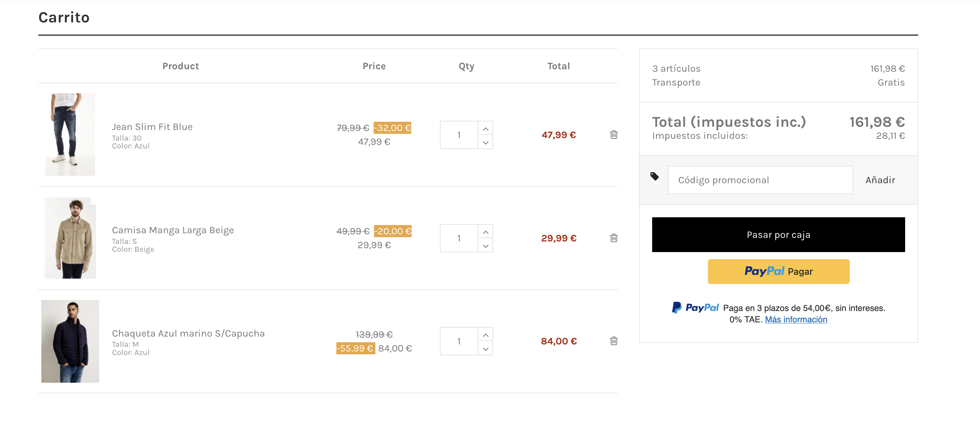This screenshot has width=980, height=431.
Task: Click the Chaqueta Azul marino S/Capucha name
Action: pyautogui.click(x=188, y=333)
